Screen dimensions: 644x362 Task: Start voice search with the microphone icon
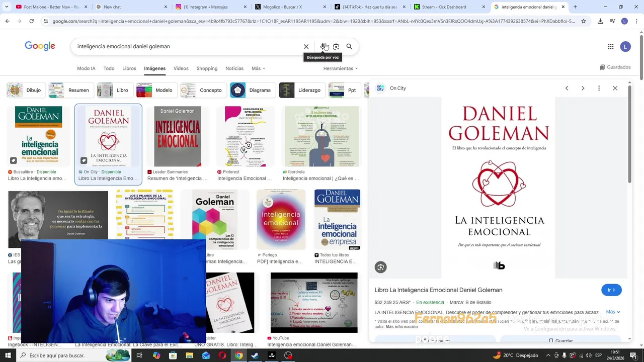click(x=323, y=46)
